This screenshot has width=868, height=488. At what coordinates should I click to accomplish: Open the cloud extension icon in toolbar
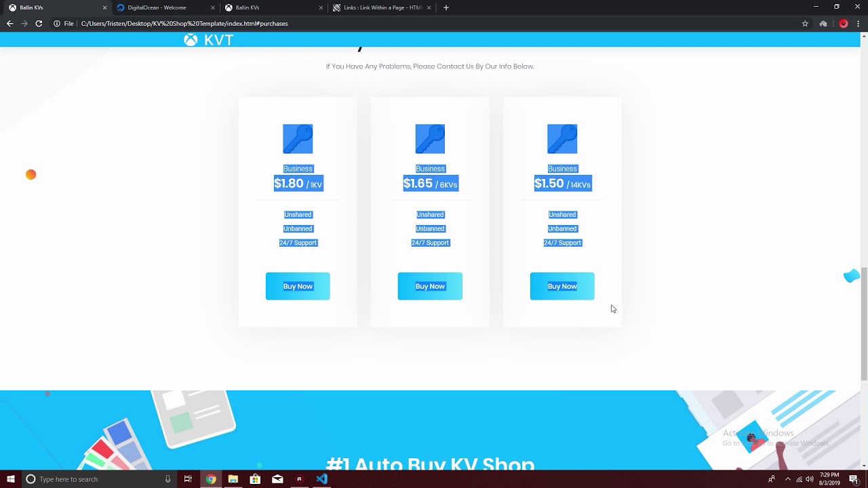pos(823,23)
